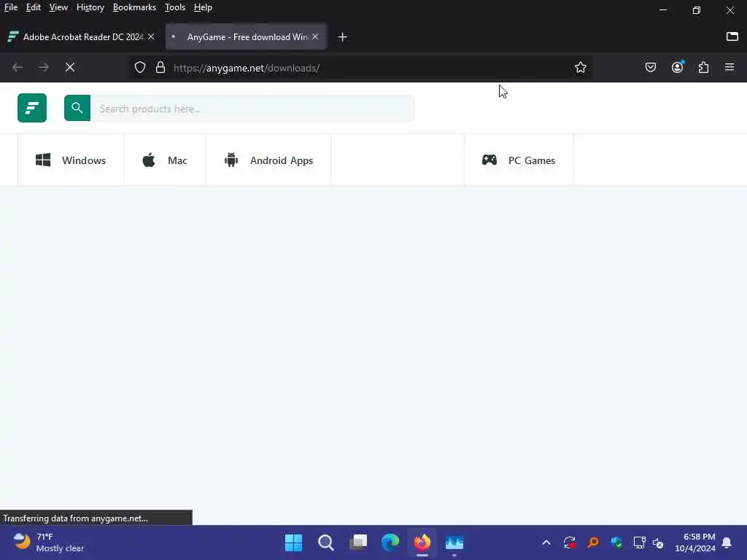Open the Android Apps category
The width and height of the screenshot is (747, 560).
click(268, 160)
